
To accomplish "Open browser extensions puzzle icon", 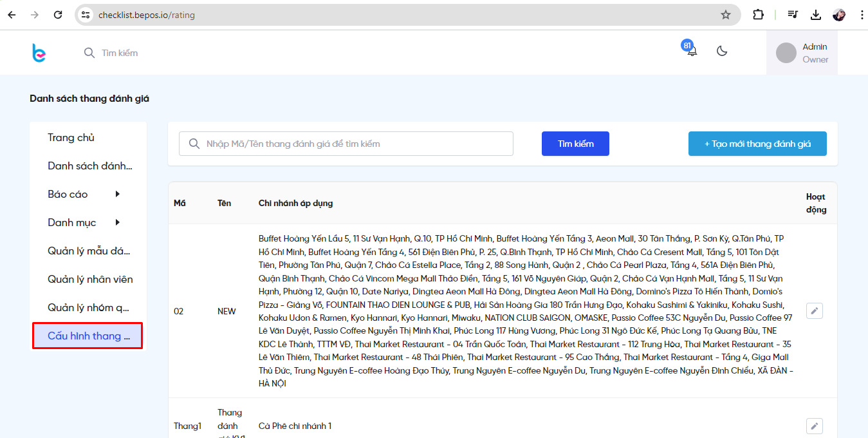I will tap(758, 15).
